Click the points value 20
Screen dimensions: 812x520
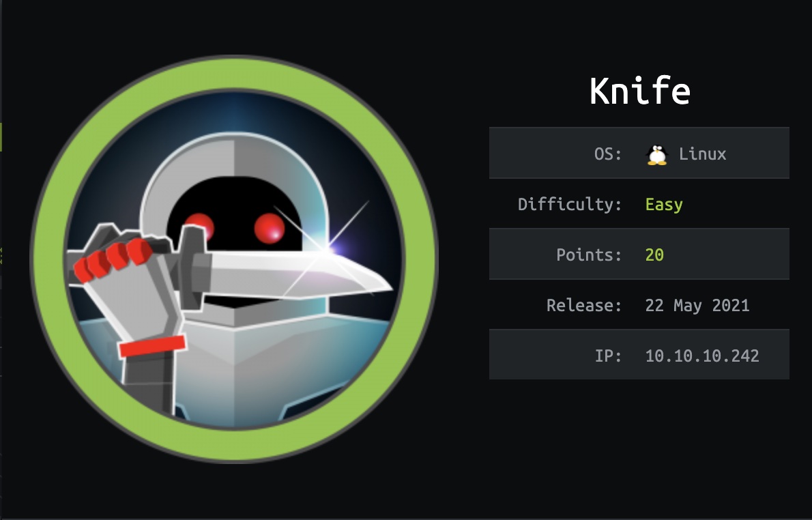(x=654, y=255)
